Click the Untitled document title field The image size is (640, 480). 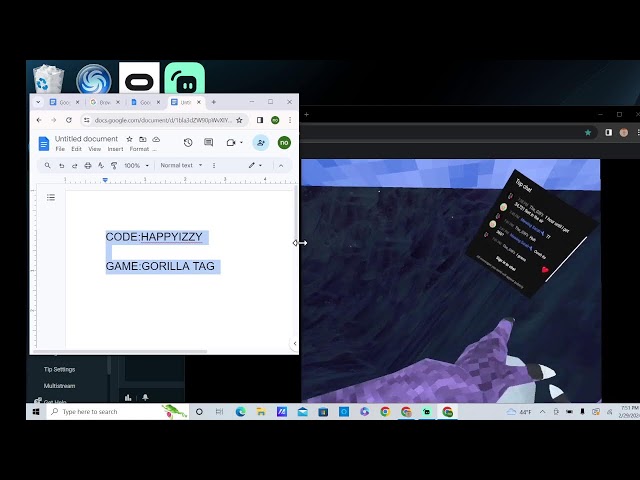pos(86,139)
